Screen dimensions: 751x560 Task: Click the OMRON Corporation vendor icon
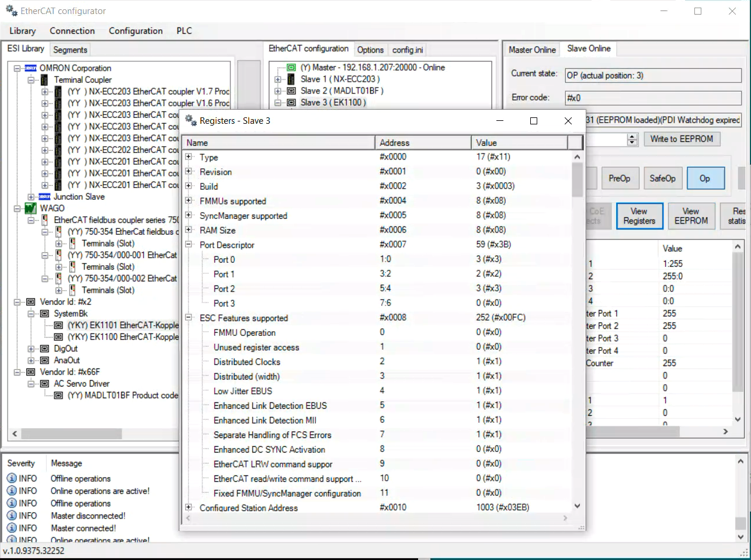31,68
